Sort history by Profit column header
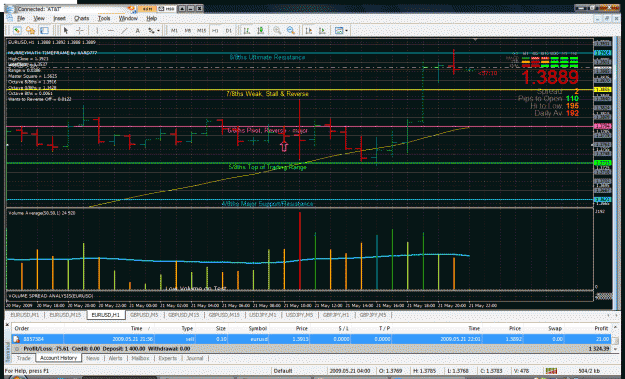This screenshot has width=625, height=379. [601, 328]
